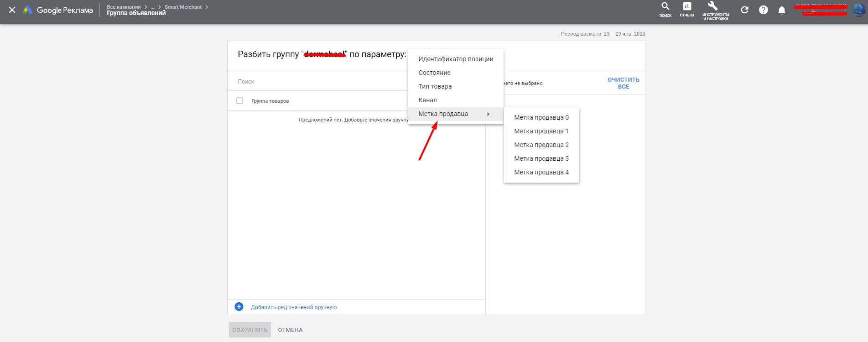
Task: Select Метка продавца 3 submenu item
Action: click(x=541, y=158)
